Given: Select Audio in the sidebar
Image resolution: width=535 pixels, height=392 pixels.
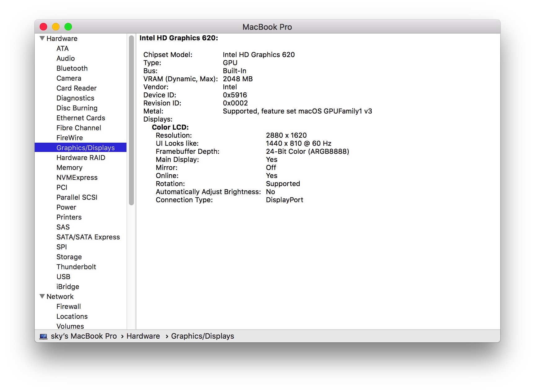Looking at the screenshot, I should 65,58.
